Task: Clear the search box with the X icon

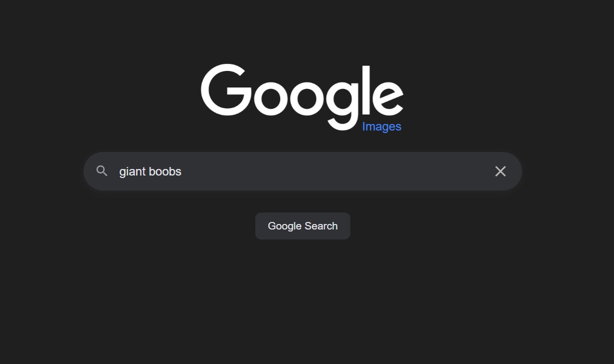Action: pos(500,171)
